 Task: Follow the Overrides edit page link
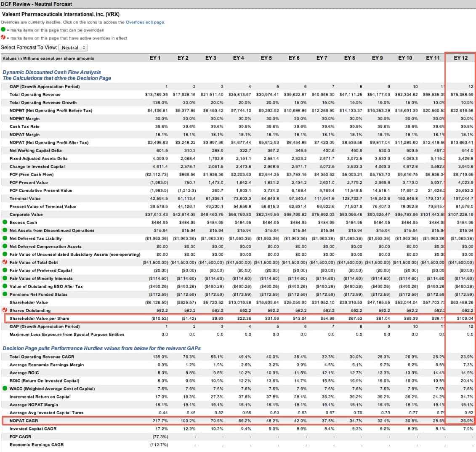[145, 22]
